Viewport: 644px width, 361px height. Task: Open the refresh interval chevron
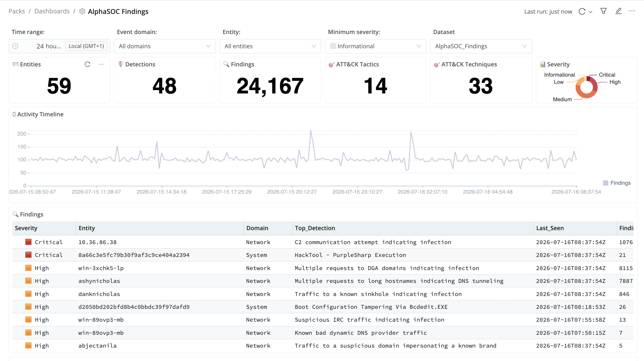pyautogui.click(x=590, y=12)
